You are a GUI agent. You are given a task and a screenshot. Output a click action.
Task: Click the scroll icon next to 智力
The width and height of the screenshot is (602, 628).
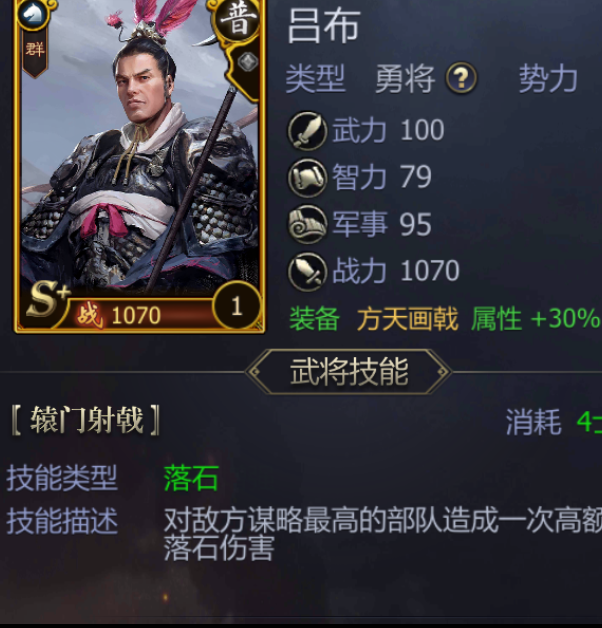307,177
